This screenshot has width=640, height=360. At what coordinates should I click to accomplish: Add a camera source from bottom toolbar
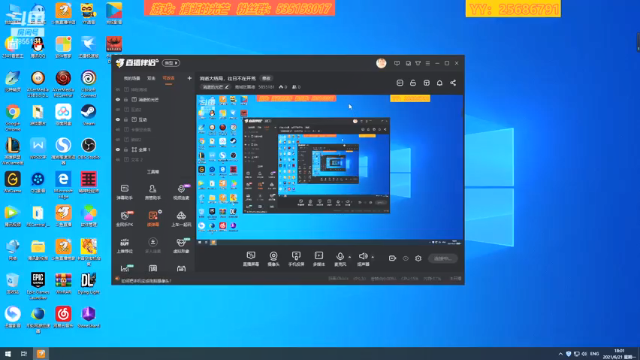tap(273, 258)
